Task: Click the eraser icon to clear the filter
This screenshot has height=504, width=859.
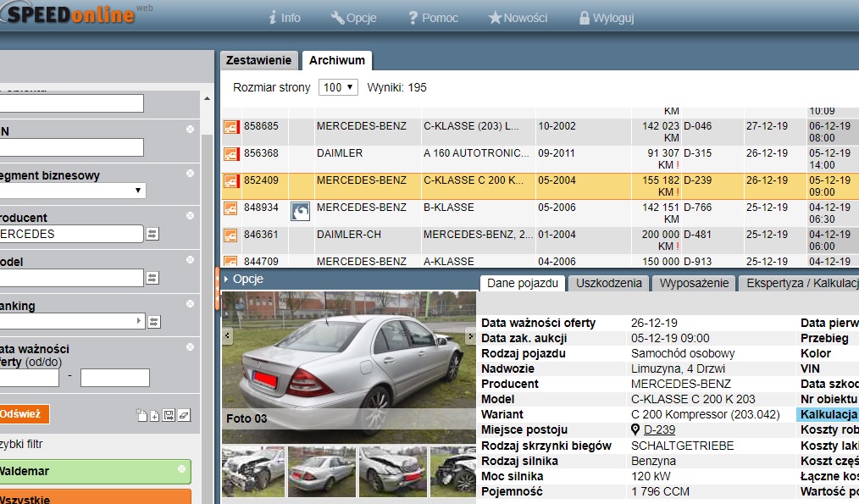Action: click(x=185, y=415)
